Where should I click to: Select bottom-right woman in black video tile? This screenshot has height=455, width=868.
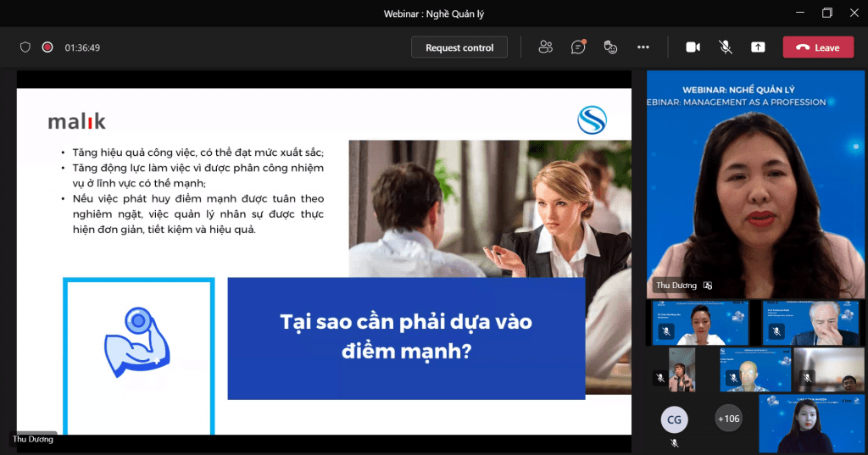811,424
